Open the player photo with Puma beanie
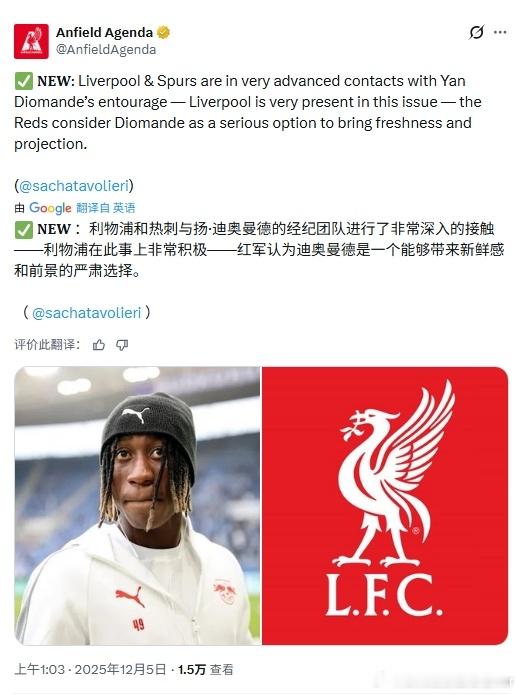Image resolution: width=521 pixels, height=695 pixels. [137, 506]
